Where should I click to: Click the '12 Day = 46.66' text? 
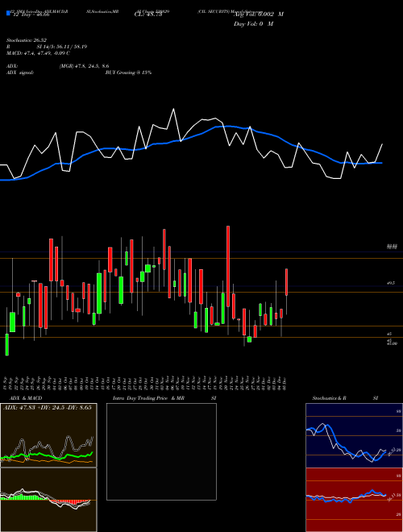31,15
